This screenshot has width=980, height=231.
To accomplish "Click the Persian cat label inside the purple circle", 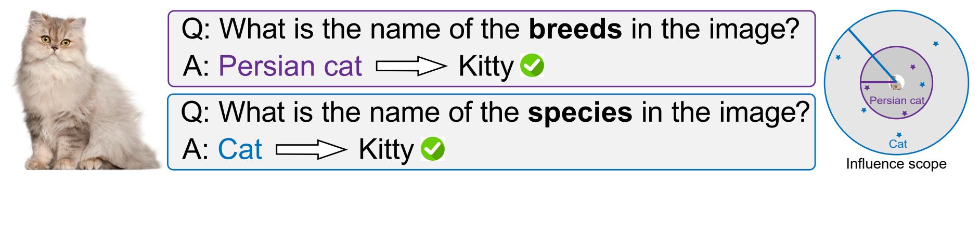I will 897,100.
